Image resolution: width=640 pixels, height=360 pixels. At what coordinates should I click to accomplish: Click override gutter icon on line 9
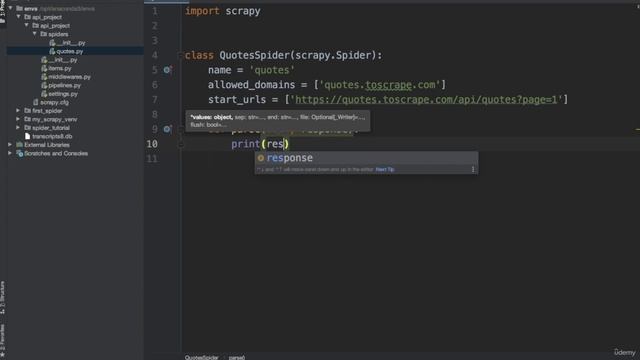point(167,129)
